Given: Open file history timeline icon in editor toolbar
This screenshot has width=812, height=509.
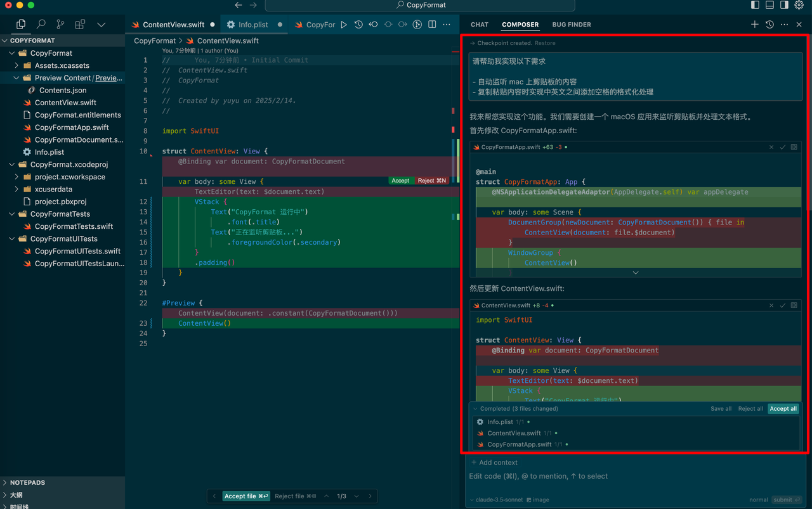Looking at the screenshot, I should click(358, 25).
